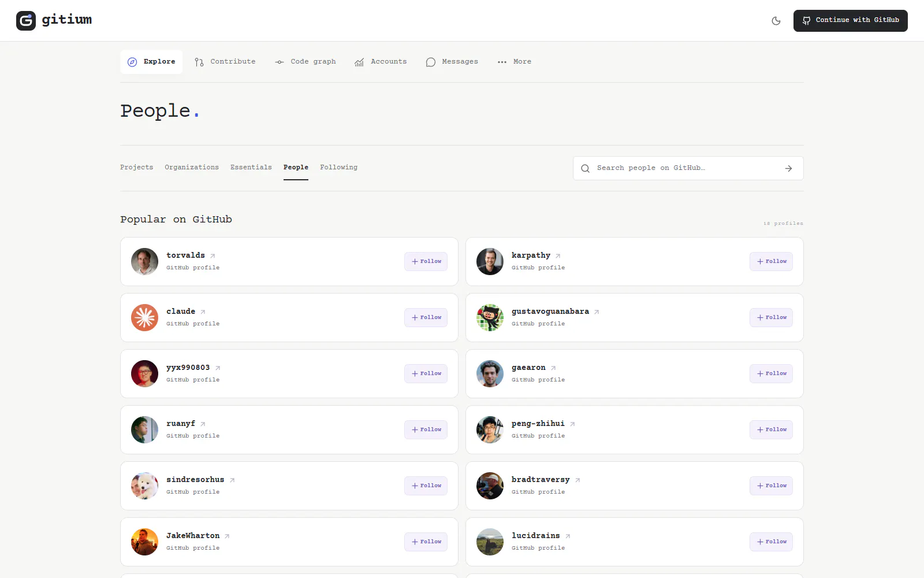Click the gitium wordmark text

(66, 20)
